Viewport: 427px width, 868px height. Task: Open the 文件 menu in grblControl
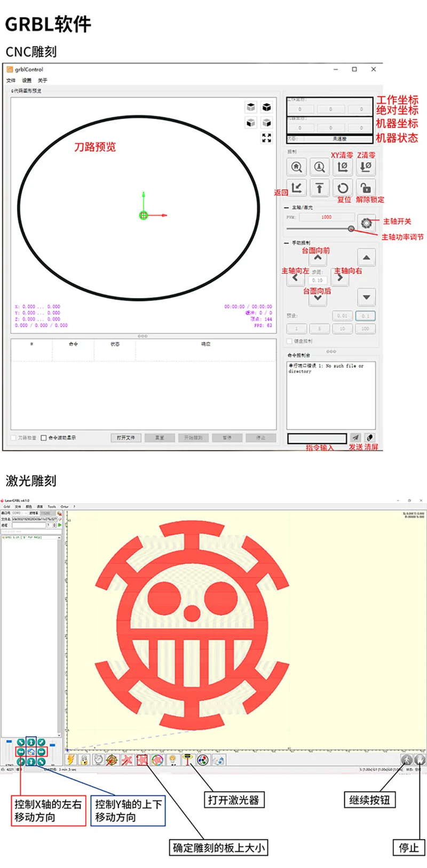[11, 81]
